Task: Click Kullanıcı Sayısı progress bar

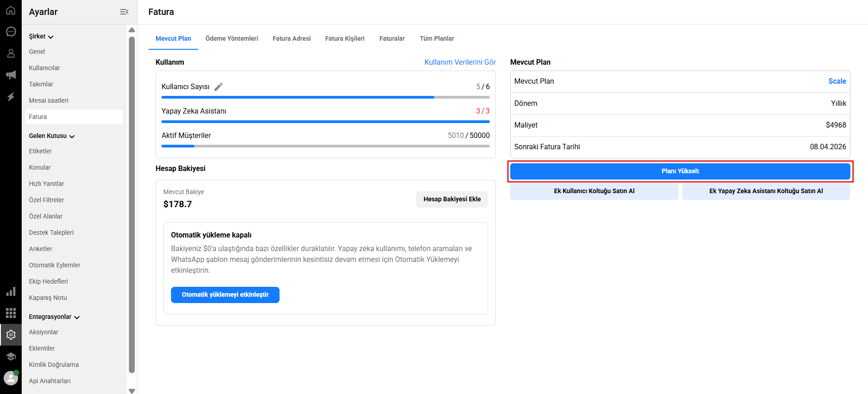Action: [326, 97]
